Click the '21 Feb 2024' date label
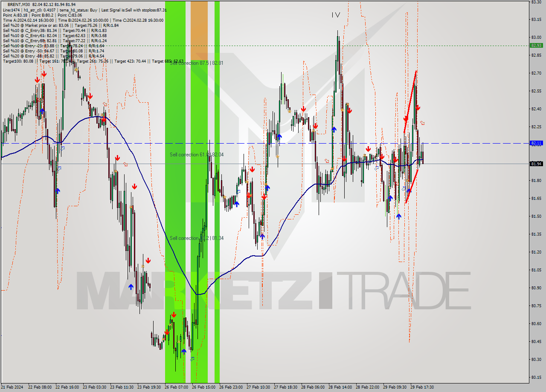The width and height of the screenshot is (546, 392). pyautogui.click(x=13, y=387)
